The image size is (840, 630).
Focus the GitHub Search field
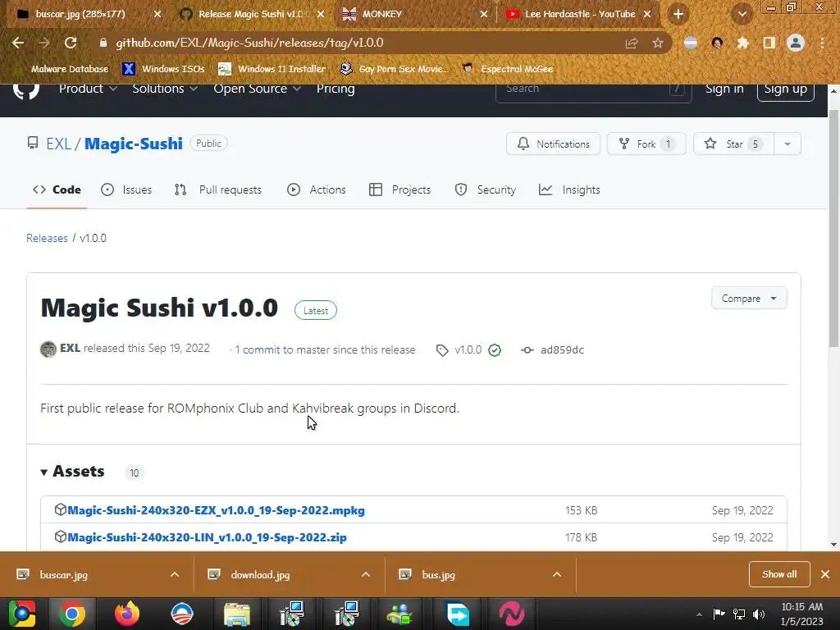[x=594, y=89]
